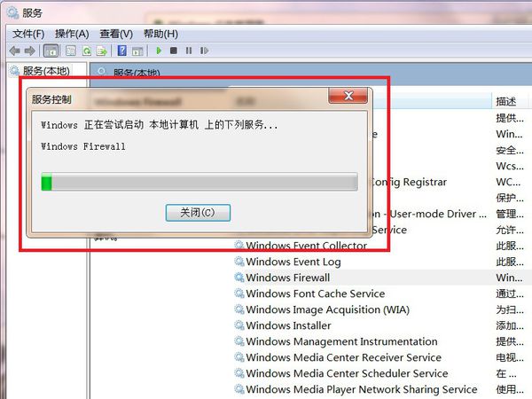
Task: Click the action pane toolbar icon
Action: [137, 51]
